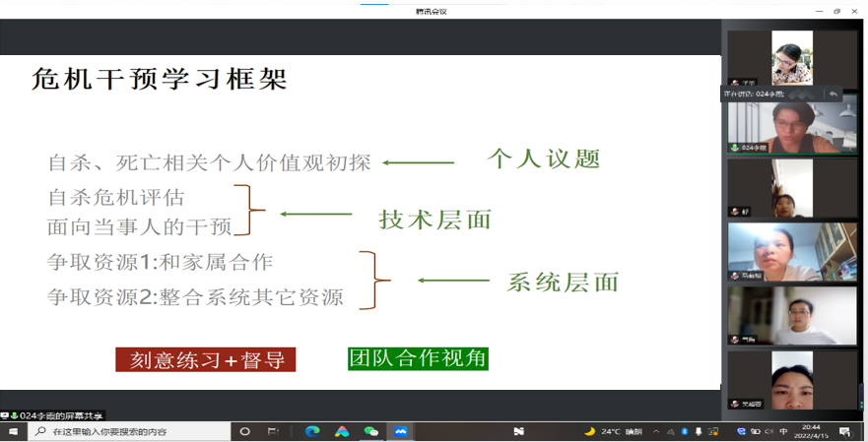Launch Microsoft Edge from the taskbar

click(312, 431)
